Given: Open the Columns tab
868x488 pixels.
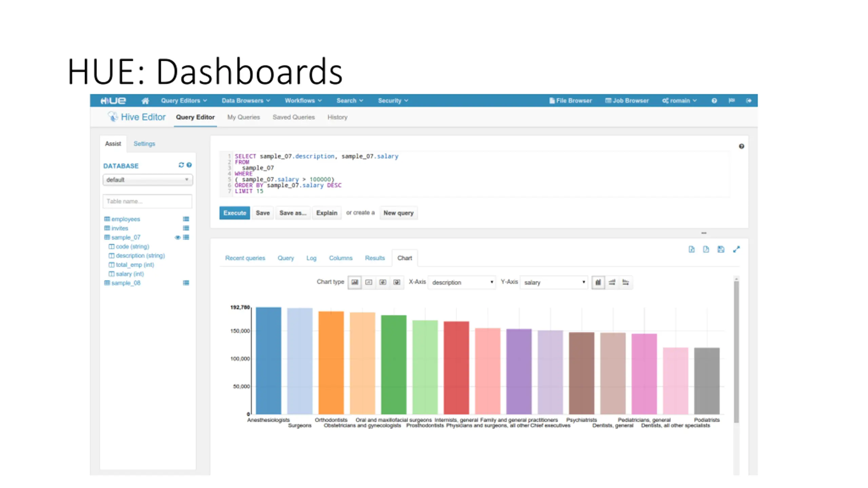Looking at the screenshot, I should (340, 258).
